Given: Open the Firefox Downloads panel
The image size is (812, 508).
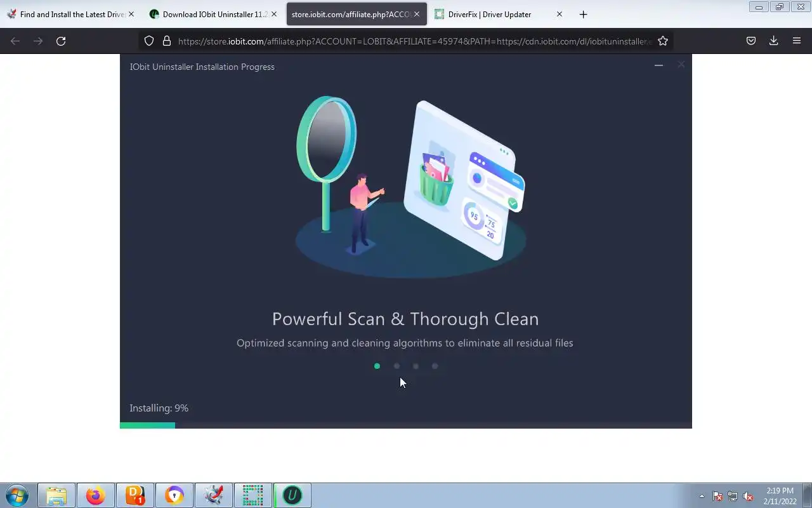Looking at the screenshot, I should pyautogui.click(x=773, y=41).
